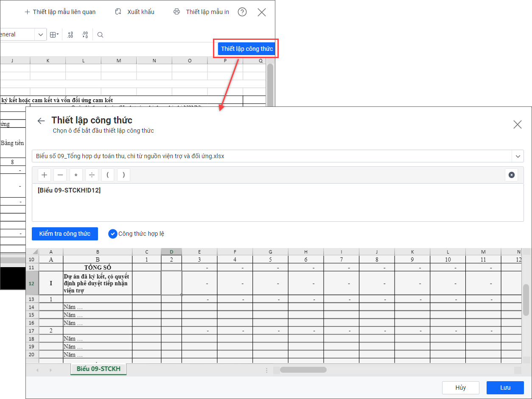Click the search magnifier in toolbar

point(100,35)
